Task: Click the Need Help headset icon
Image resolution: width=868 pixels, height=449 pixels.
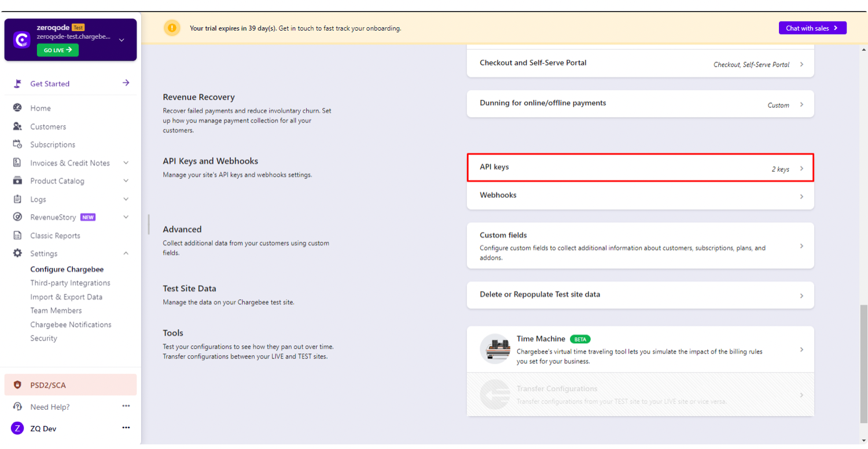Action: point(17,407)
